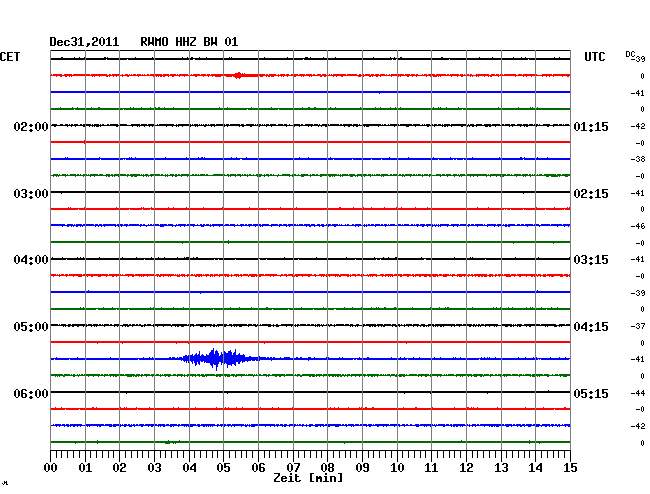The height and width of the screenshot is (494, 650).
Task: Click the DC offset value -44
Action: (x=638, y=393)
